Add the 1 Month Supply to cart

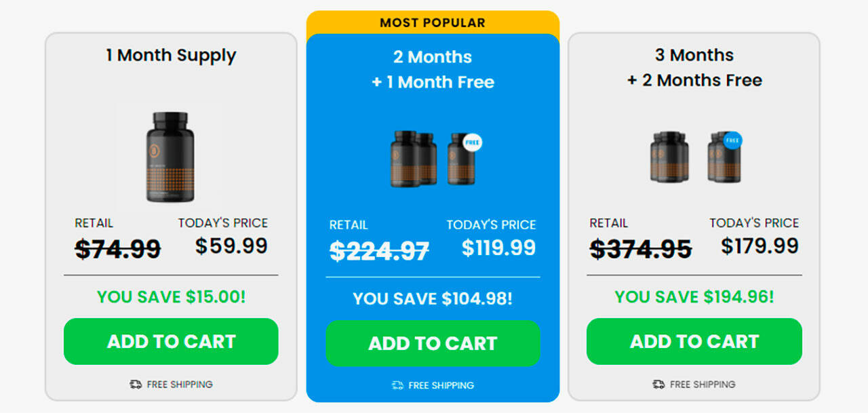(x=171, y=341)
